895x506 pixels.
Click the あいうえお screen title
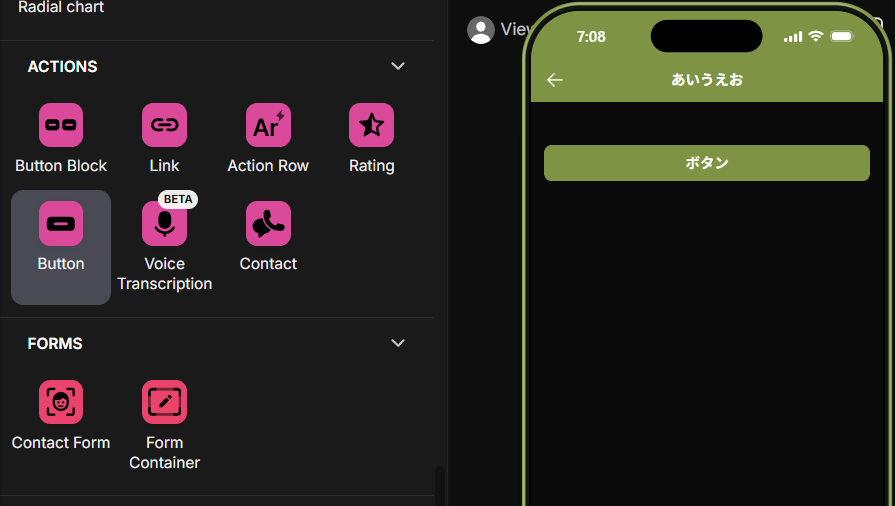(x=707, y=79)
